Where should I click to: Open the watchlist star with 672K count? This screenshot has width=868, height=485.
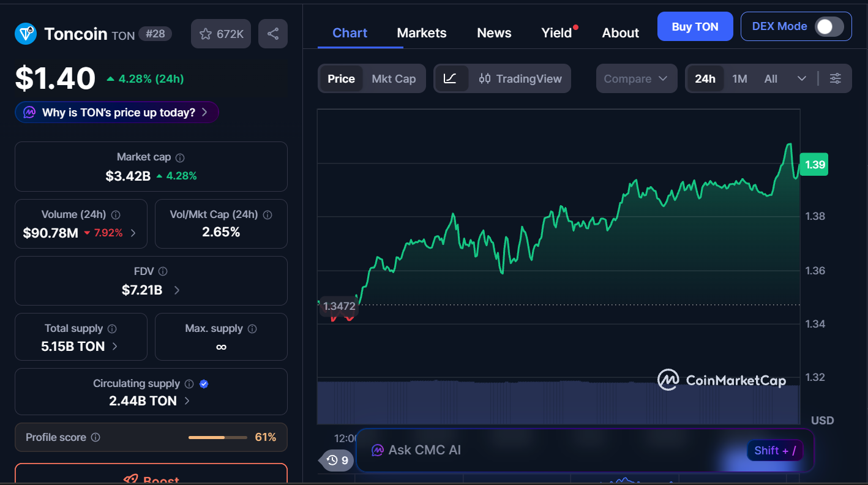(220, 33)
